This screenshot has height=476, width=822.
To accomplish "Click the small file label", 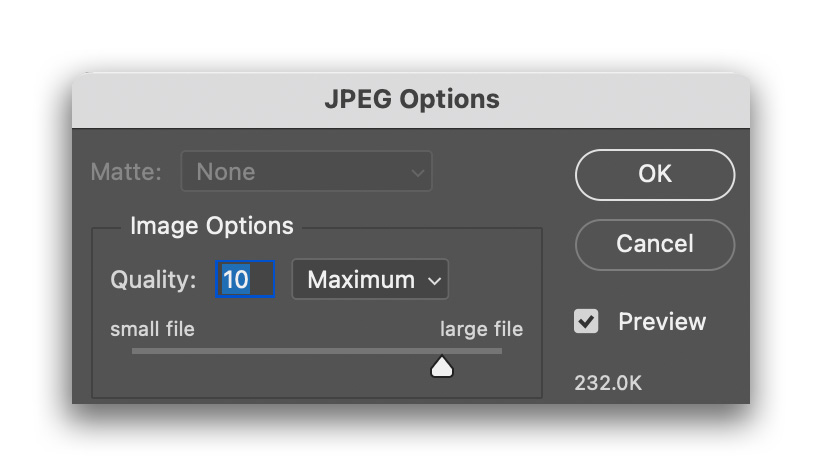I will tap(152, 329).
